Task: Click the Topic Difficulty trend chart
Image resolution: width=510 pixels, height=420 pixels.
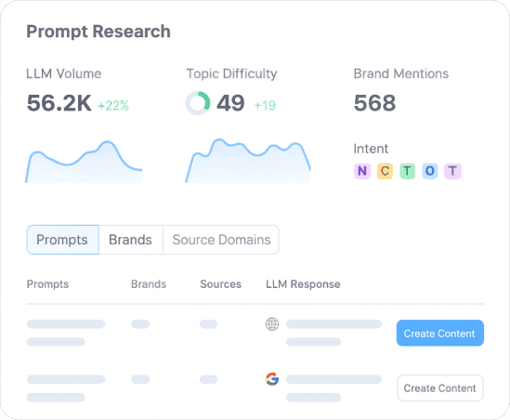Action: pos(248,161)
